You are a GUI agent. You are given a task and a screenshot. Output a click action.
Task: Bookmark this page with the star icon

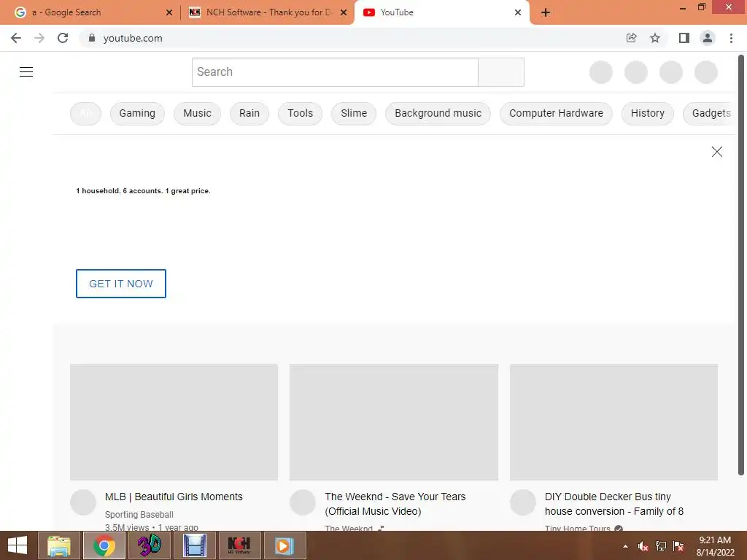click(x=655, y=38)
